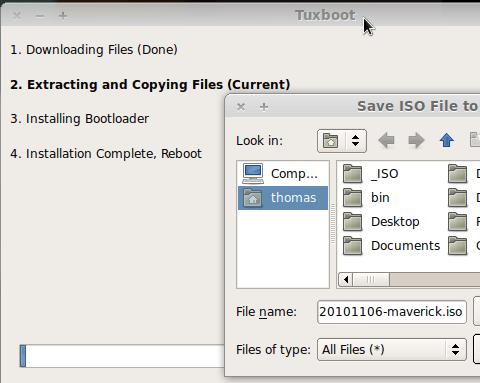Click the Tuxboot progress bar
Image resolution: width=480 pixels, height=383 pixels.
[x=122, y=356]
